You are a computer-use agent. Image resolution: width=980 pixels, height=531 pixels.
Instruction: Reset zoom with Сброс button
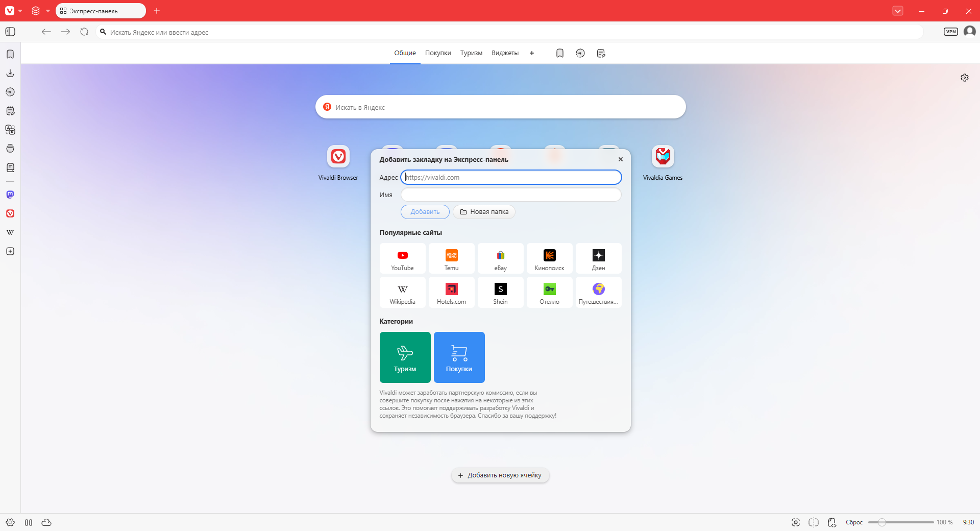pos(854,522)
